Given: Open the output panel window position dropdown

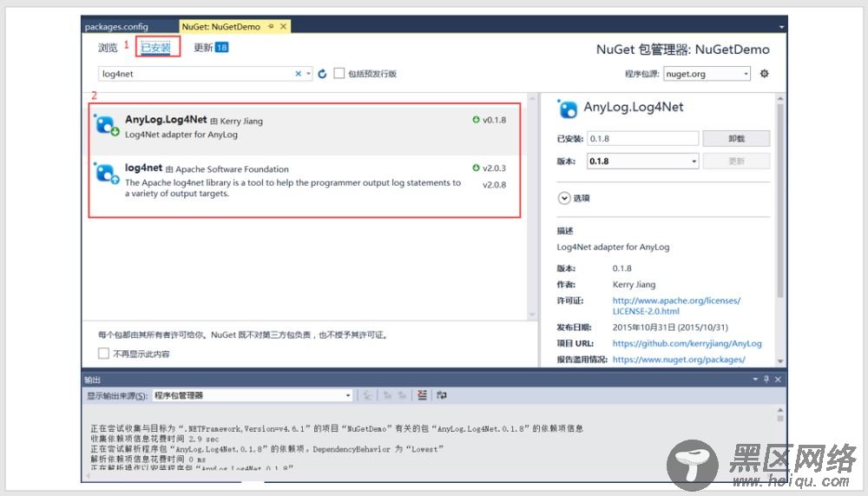Looking at the screenshot, I should [x=755, y=379].
